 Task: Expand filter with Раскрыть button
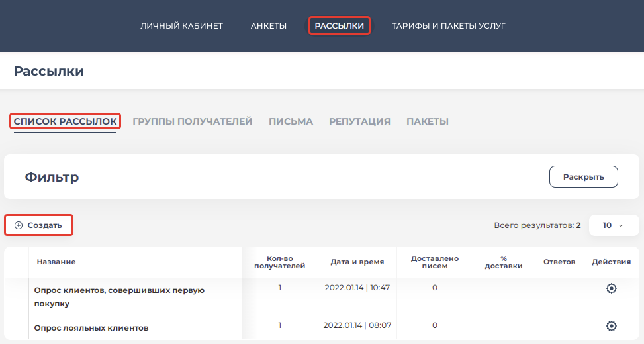[583, 176]
